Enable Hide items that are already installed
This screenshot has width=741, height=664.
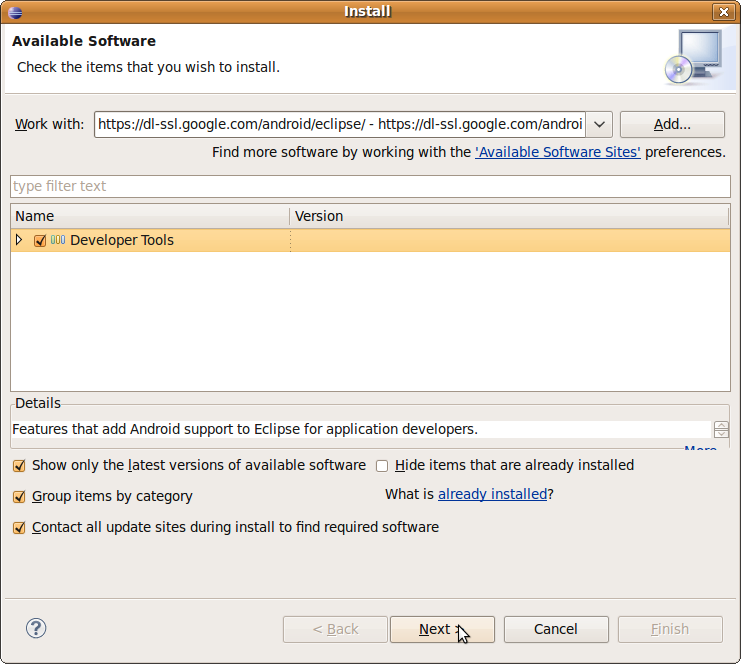tap(382, 466)
